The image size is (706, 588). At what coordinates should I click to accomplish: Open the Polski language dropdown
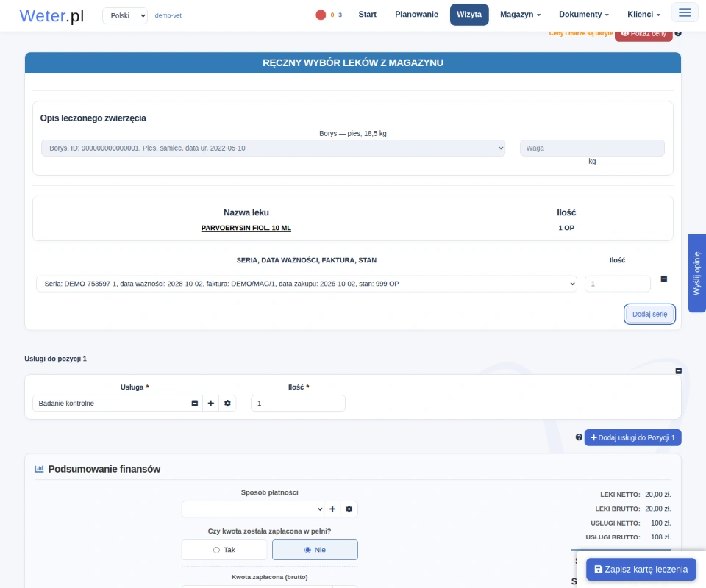tap(125, 15)
